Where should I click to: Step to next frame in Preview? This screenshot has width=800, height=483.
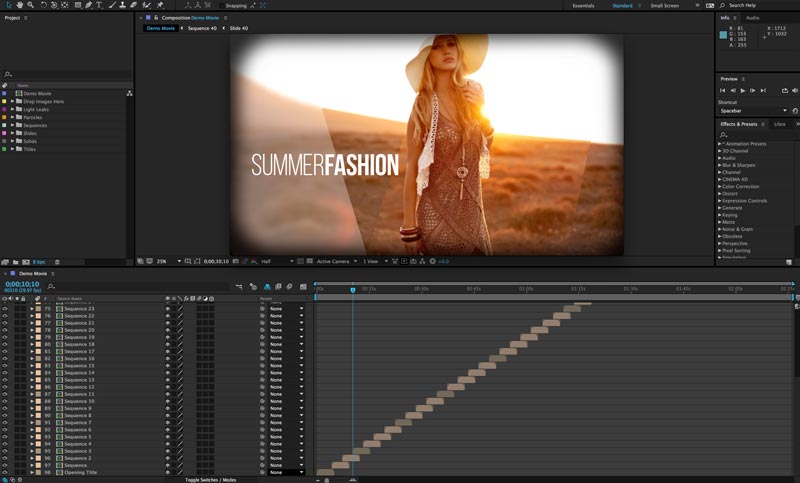point(753,90)
